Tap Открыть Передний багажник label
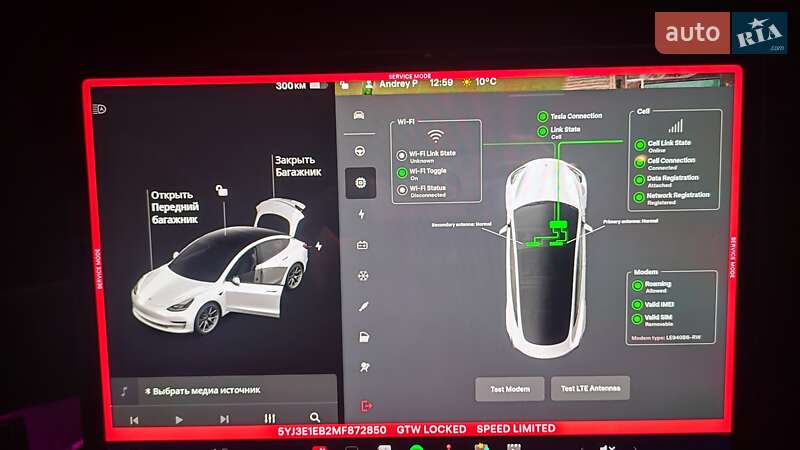800x450 pixels. click(175, 207)
